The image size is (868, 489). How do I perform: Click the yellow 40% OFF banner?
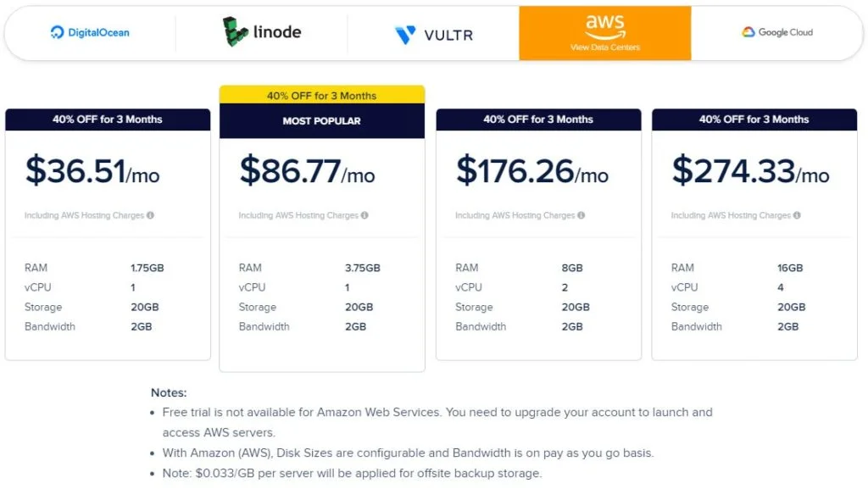(322, 95)
